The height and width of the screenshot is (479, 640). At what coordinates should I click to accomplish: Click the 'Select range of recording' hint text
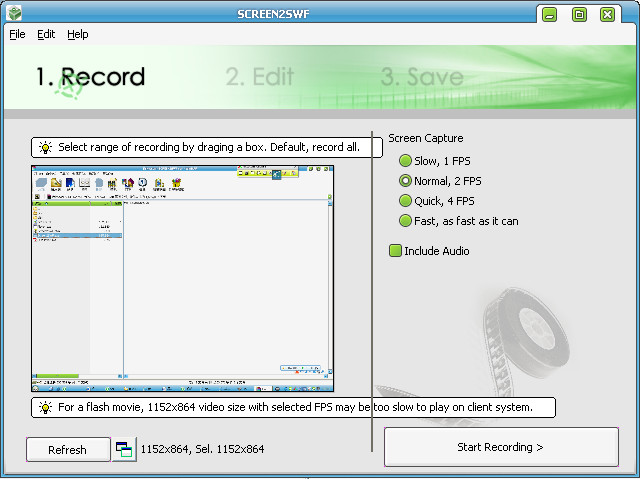pyautogui.click(x=209, y=147)
